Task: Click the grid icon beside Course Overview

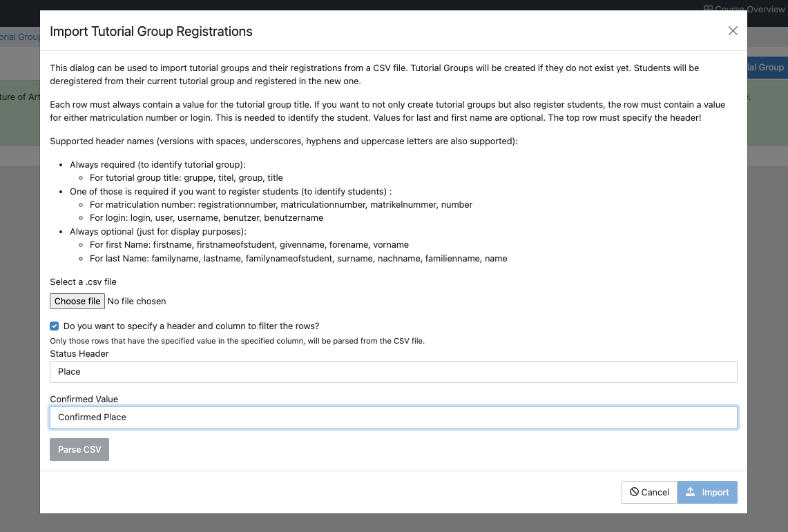Action: click(x=707, y=9)
